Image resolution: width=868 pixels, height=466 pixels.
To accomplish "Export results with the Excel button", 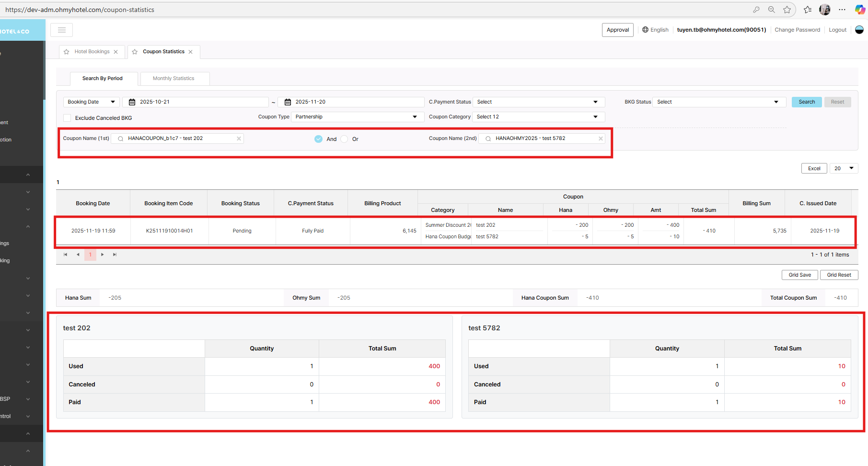I will [814, 168].
